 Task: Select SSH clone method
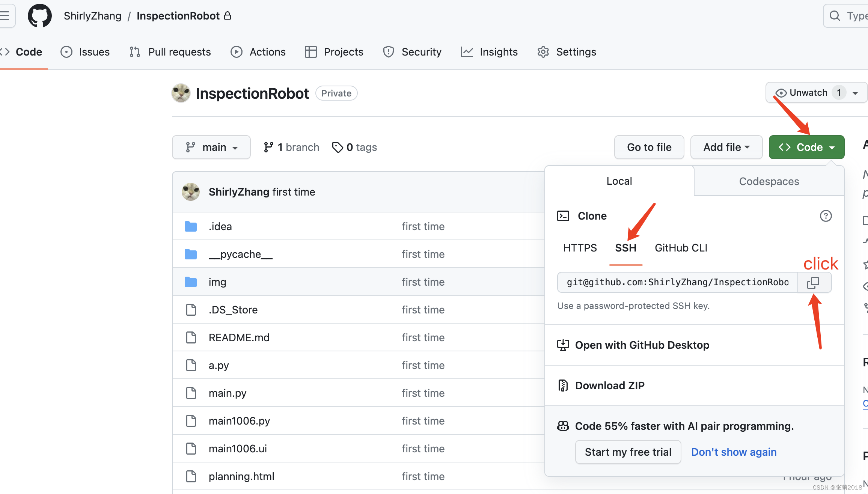pos(626,248)
